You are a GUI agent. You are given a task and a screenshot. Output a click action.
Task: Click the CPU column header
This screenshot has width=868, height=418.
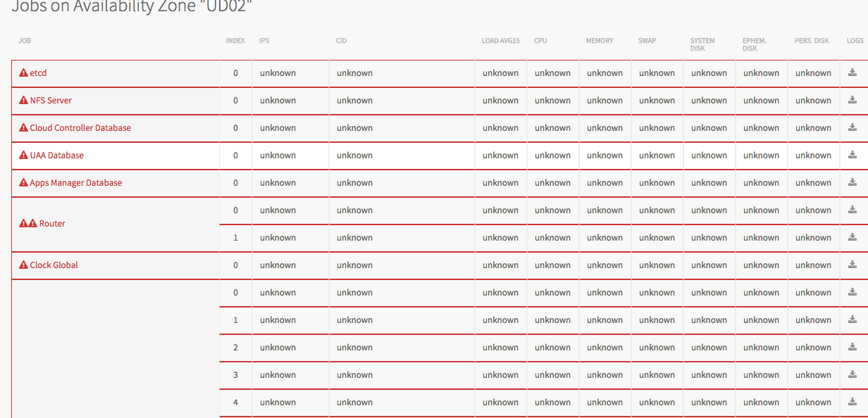tap(540, 41)
